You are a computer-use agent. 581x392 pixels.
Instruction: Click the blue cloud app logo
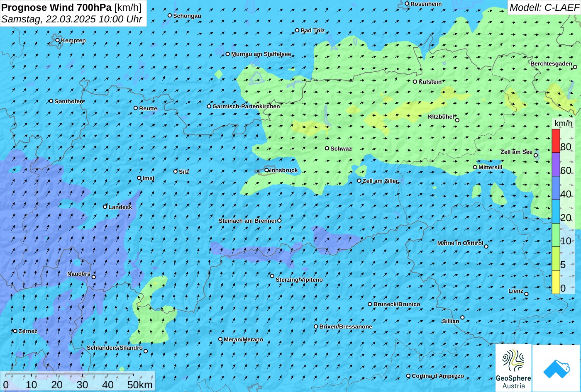(x=556, y=368)
